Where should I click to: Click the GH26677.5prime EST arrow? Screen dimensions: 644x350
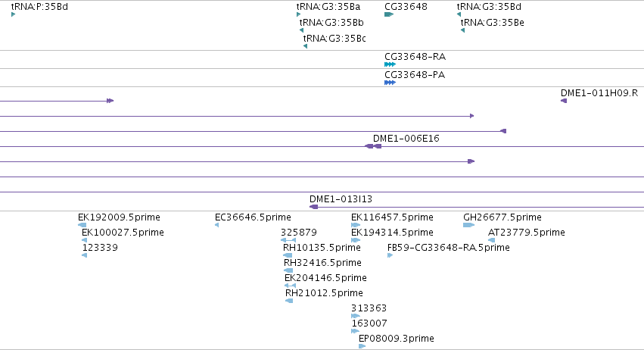pyautogui.click(x=468, y=225)
